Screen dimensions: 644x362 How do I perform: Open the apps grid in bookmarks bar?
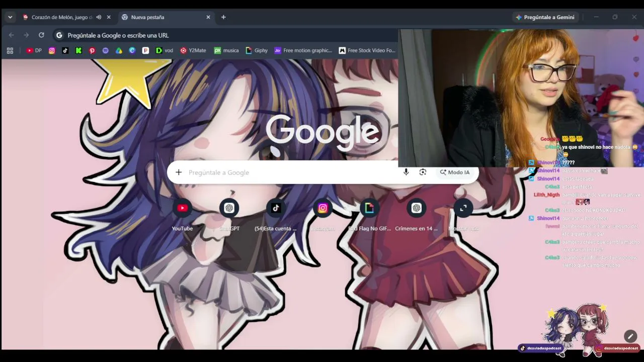coord(10,50)
